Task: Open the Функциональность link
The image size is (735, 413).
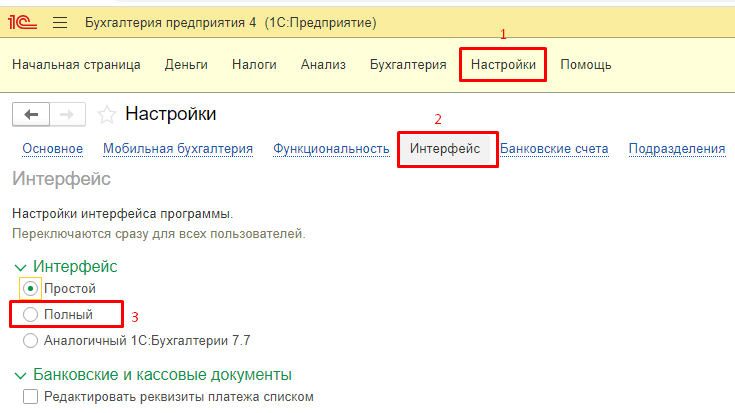Action: point(331,149)
